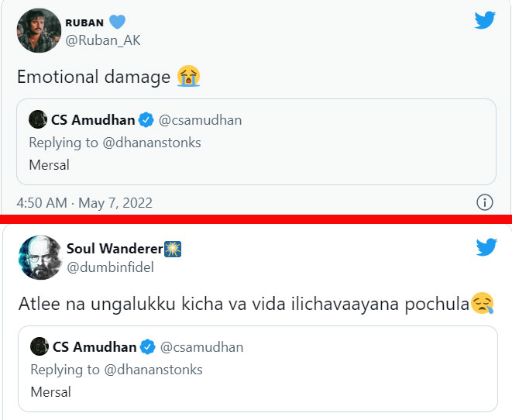The image size is (512, 420).
Task: Click the blue heart next to RUBAN
Action: (x=117, y=22)
